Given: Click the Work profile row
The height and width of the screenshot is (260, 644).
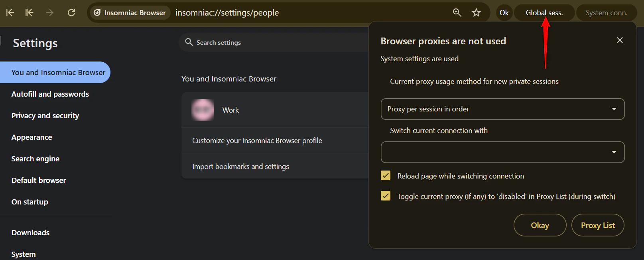Looking at the screenshot, I should (275, 110).
